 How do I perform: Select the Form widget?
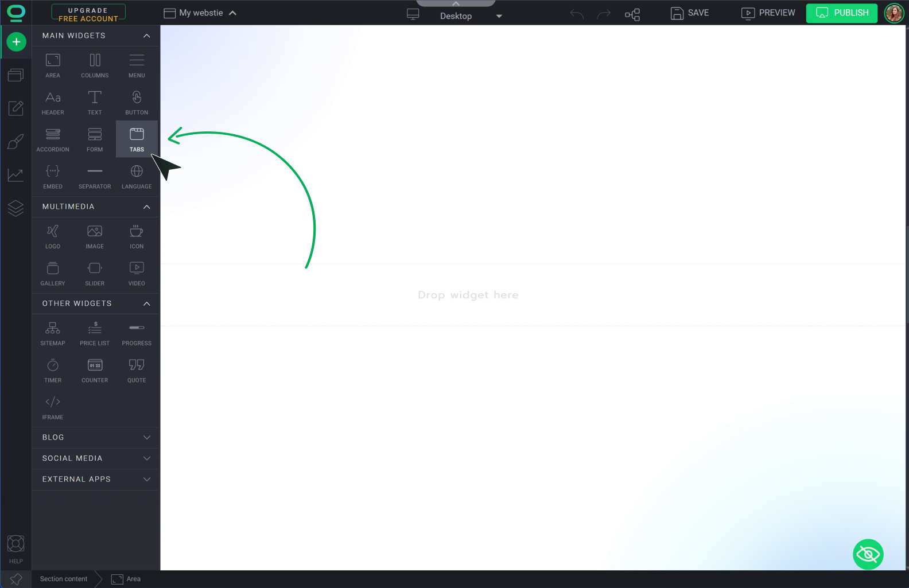[95, 139]
